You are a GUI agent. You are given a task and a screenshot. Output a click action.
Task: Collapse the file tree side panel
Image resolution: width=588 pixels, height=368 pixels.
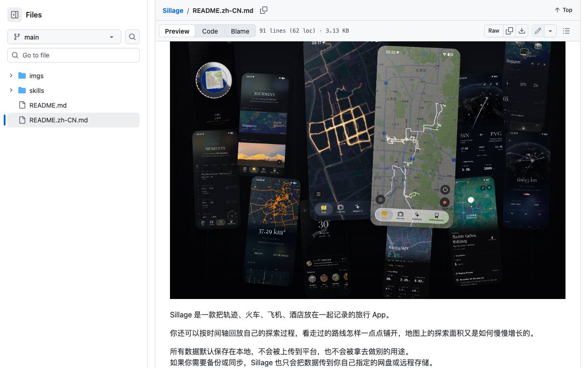[15, 15]
